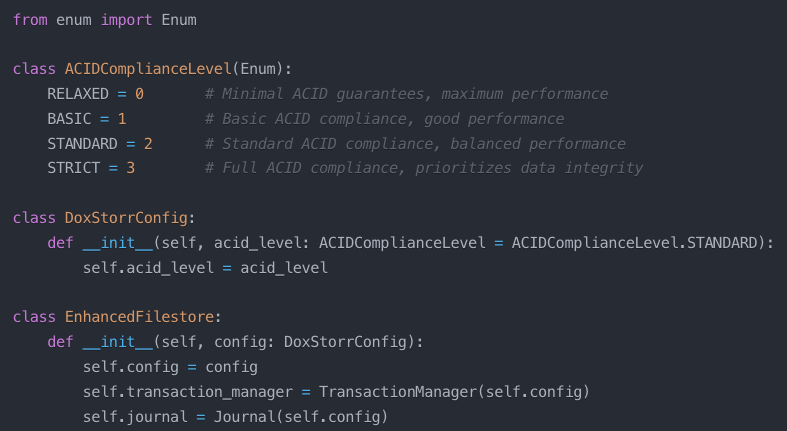787x431 pixels.
Task: Click the BASIC enum member
Action: click(69, 119)
